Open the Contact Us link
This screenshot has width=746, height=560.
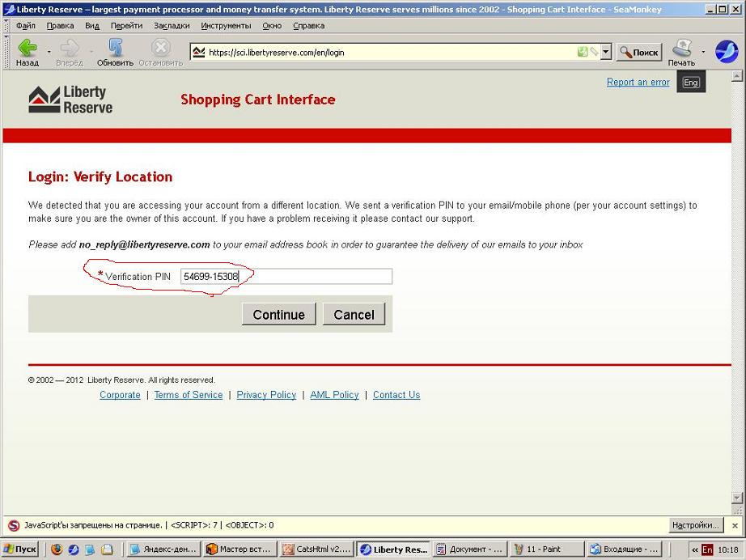[x=396, y=395]
